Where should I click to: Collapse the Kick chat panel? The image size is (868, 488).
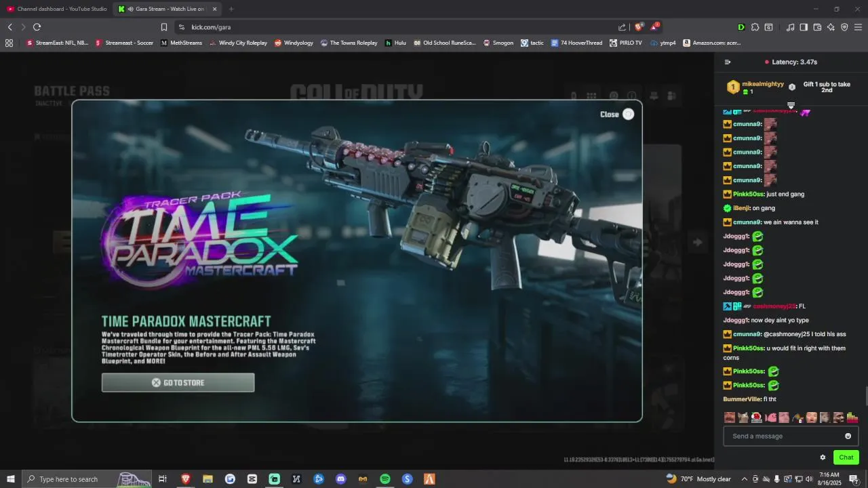728,62
